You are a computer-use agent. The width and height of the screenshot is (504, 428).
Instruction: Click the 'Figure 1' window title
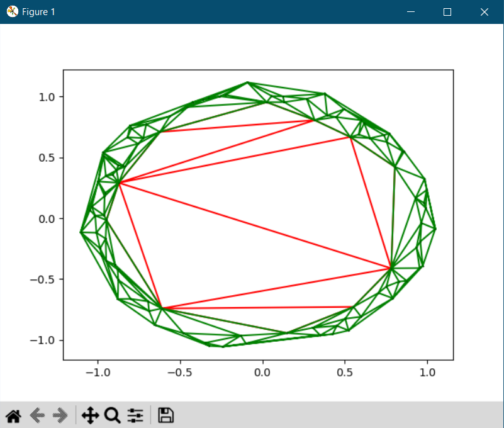pyautogui.click(x=38, y=12)
